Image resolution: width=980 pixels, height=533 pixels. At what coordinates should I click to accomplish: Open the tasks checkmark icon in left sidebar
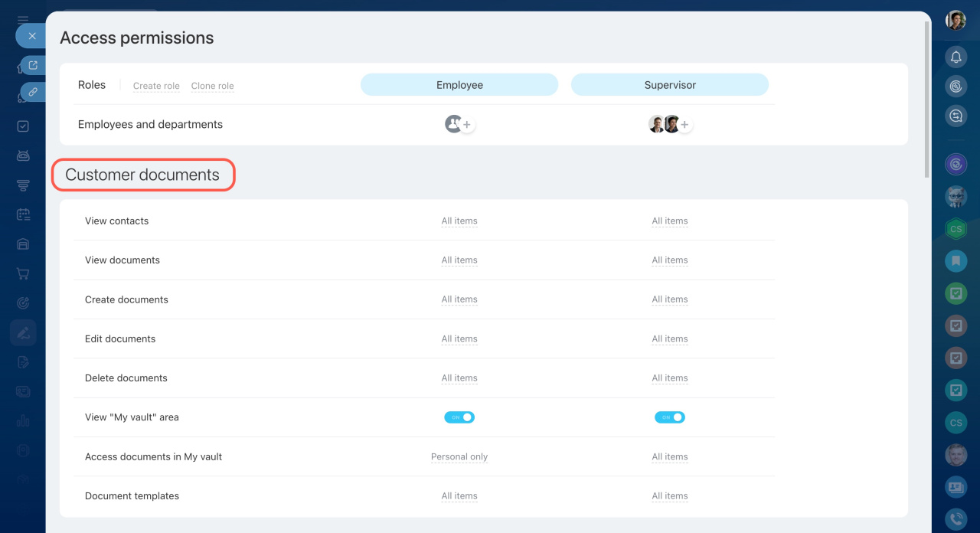pyautogui.click(x=23, y=126)
